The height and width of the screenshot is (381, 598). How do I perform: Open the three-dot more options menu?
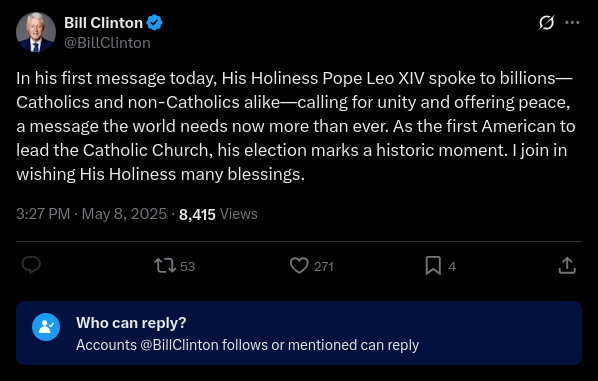tap(572, 23)
